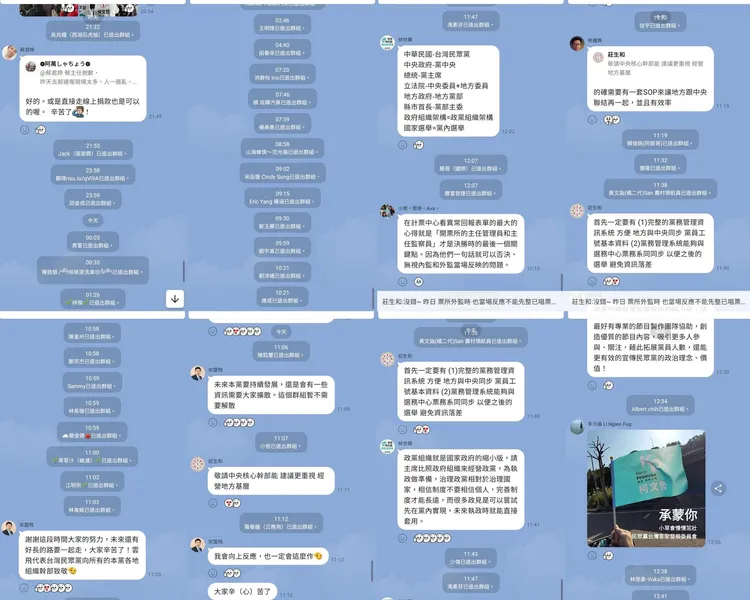Add reaction under the 最好有專業的節目製作團隊 message

(x=592, y=385)
